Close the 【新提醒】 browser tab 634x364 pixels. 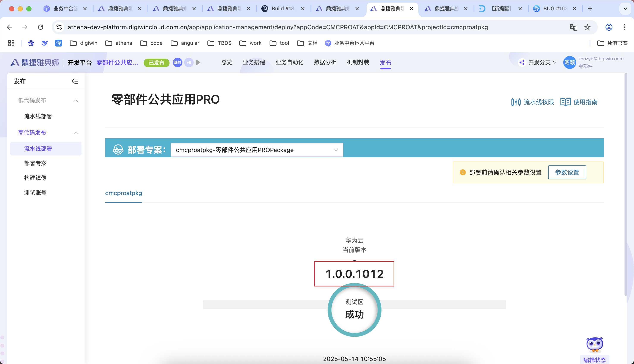(520, 9)
